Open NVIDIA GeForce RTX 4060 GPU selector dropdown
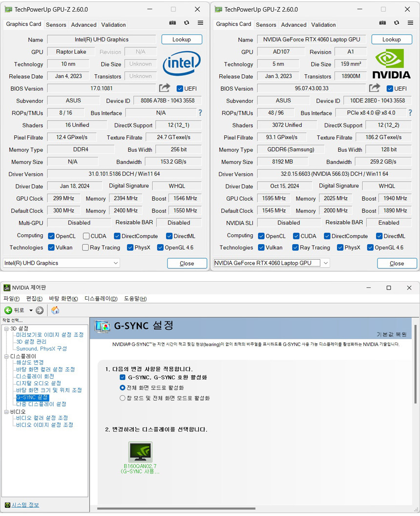 (271, 263)
